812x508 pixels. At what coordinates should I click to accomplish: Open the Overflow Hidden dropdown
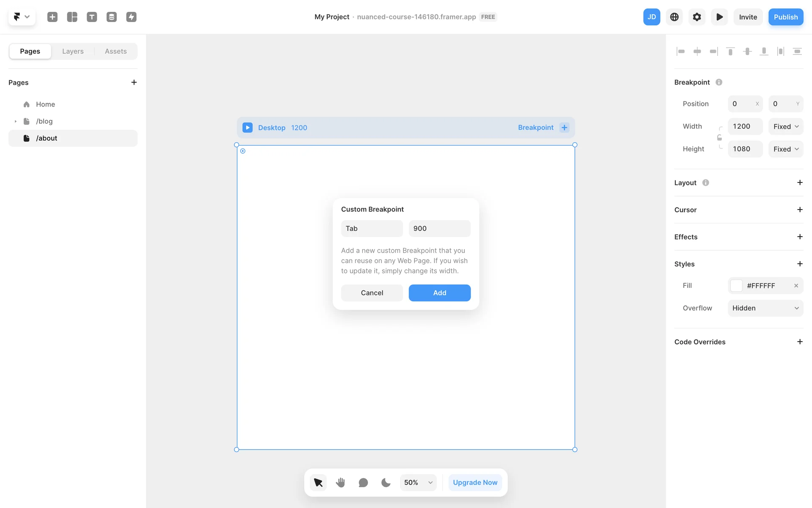click(765, 308)
